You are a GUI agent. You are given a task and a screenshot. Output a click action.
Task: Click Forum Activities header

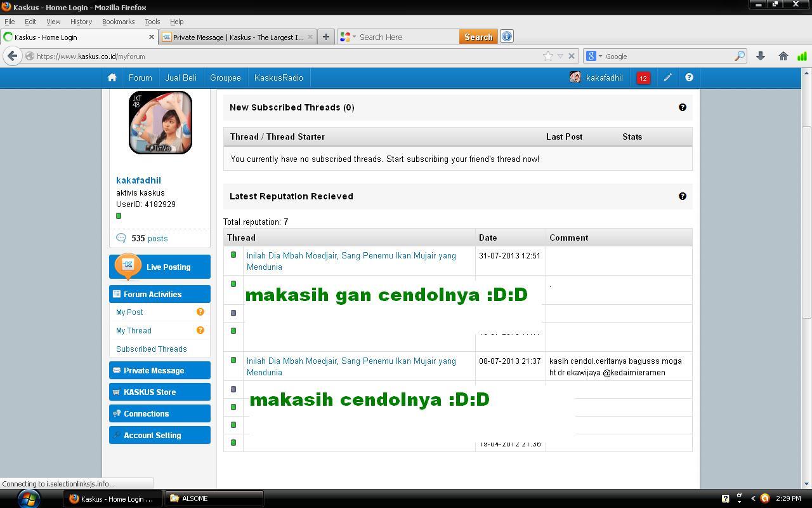160,294
